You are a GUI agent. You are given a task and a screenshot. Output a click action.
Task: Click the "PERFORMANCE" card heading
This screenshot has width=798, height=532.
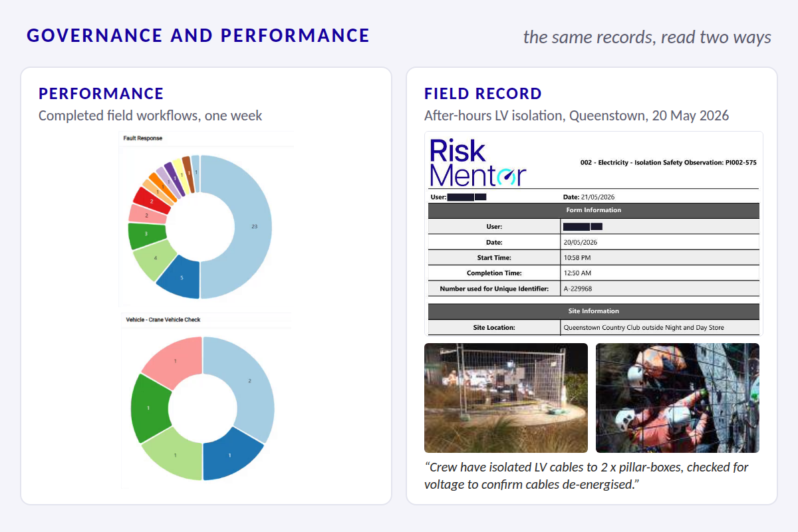(x=101, y=94)
